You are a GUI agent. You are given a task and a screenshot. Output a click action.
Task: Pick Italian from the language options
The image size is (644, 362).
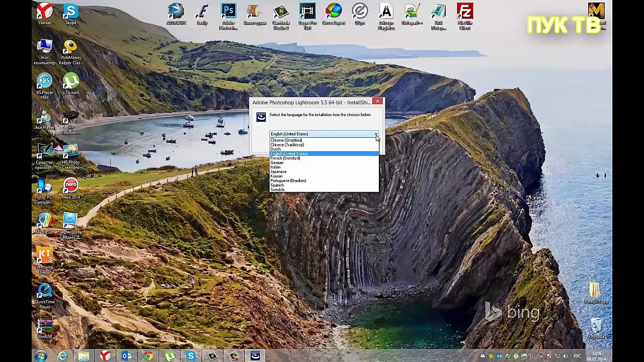click(x=324, y=167)
